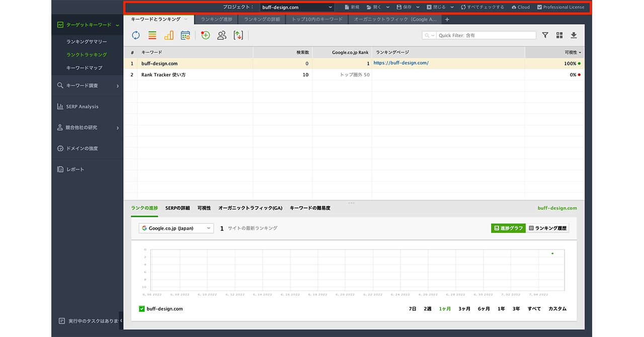Uncheck the buff-design.com graph legend checkbox
This screenshot has width=644, height=337.
tap(142, 309)
